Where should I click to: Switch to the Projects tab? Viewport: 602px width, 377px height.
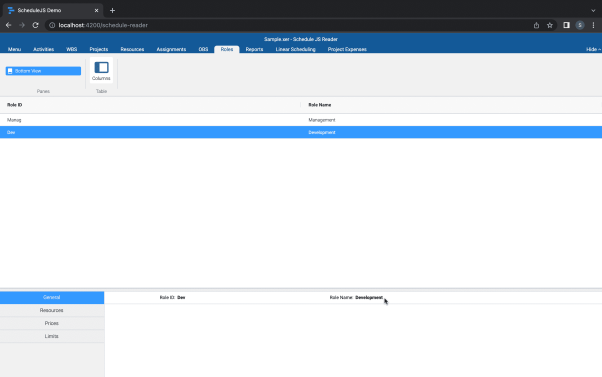point(99,49)
